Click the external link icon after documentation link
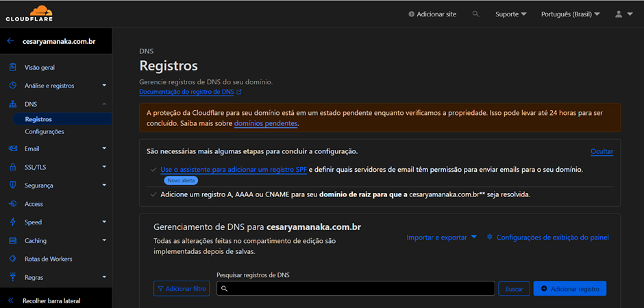Viewport: 644px width, 308px height. click(x=238, y=92)
